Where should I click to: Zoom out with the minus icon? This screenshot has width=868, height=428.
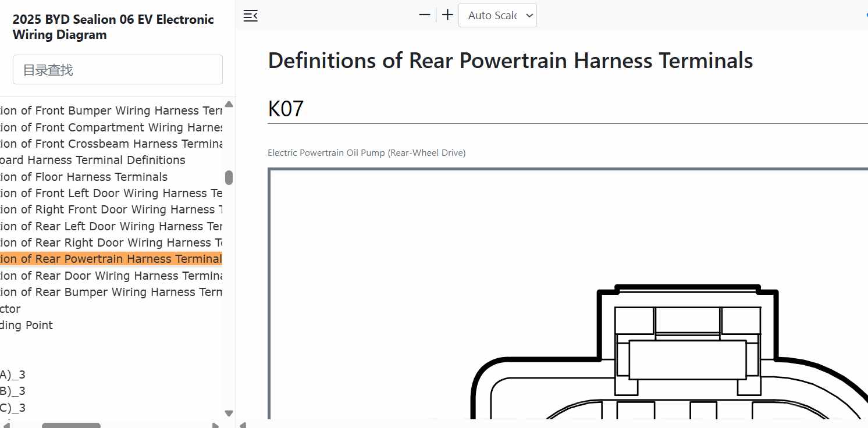coord(425,15)
